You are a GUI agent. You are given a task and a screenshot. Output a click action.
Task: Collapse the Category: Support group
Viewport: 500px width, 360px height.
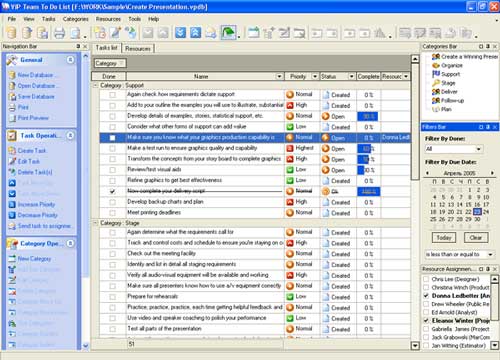tap(95, 85)
